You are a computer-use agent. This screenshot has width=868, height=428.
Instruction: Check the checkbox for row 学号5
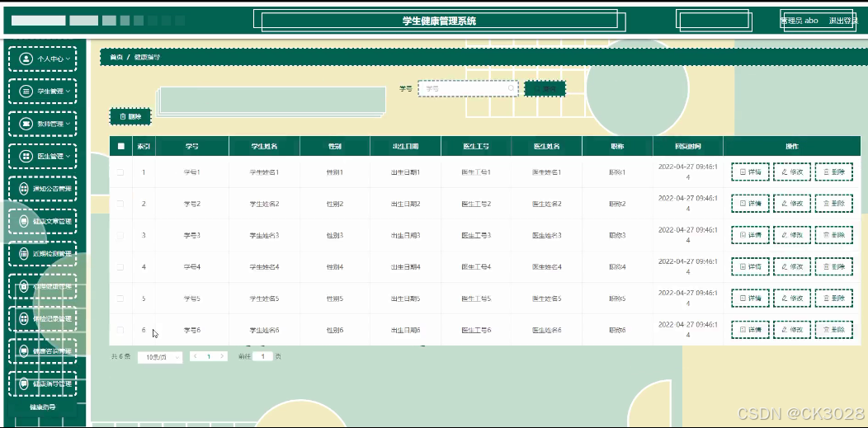(120, 299)
